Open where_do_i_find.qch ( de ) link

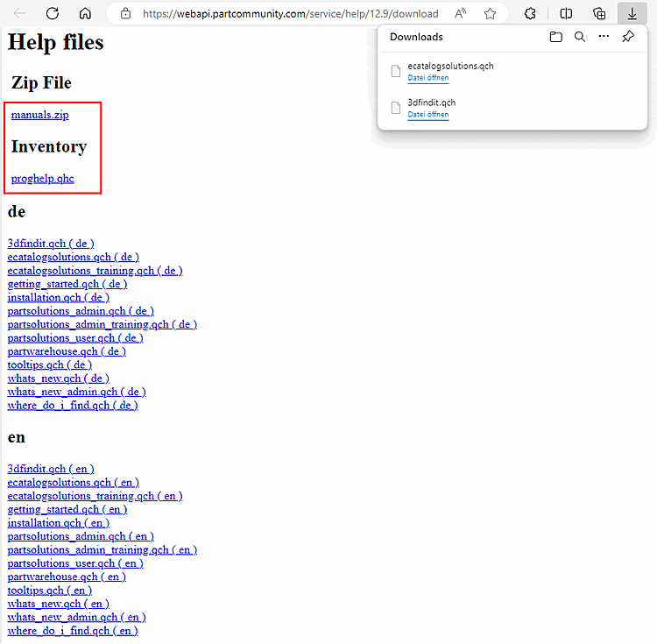tap(73, 405)
